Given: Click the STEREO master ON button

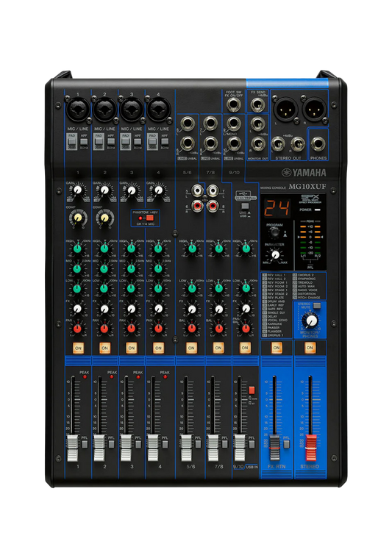Looking at the screenshot, I should click(310, 348).
